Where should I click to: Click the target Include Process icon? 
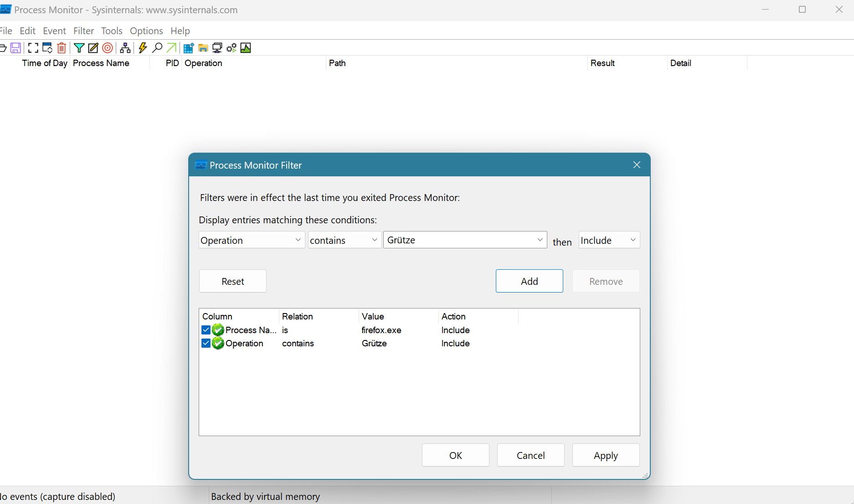pyautogui.click(x=108, y=48)
